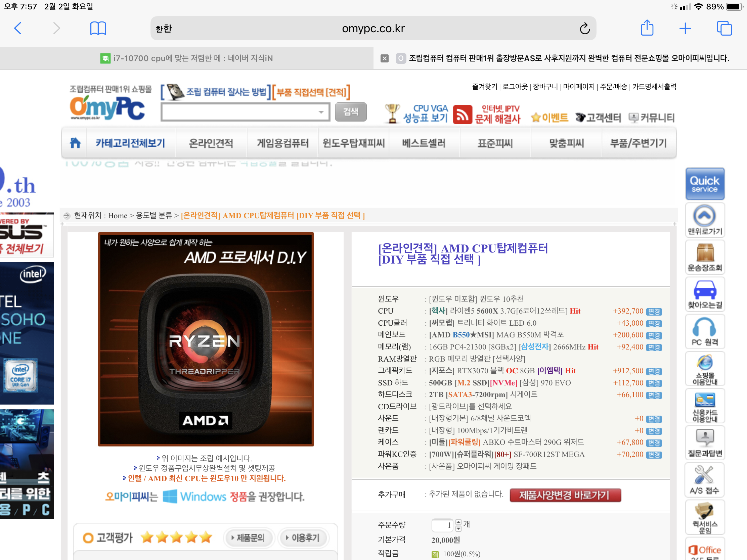Select 윈도우탑재피씨 menu item
The image size is (747, 560).
point(354,143)
